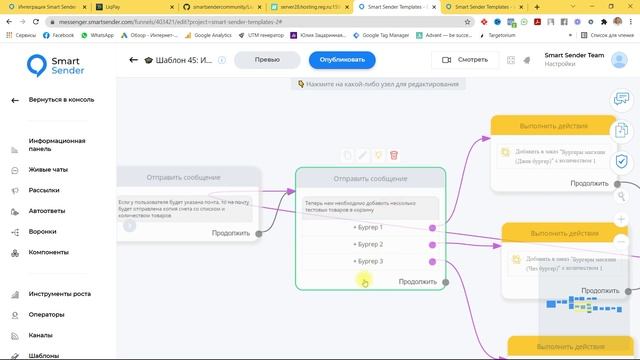Viewport: 640px width, 360px height.
Task: Click the pencil edit icon above selected node
Action: 362,155
